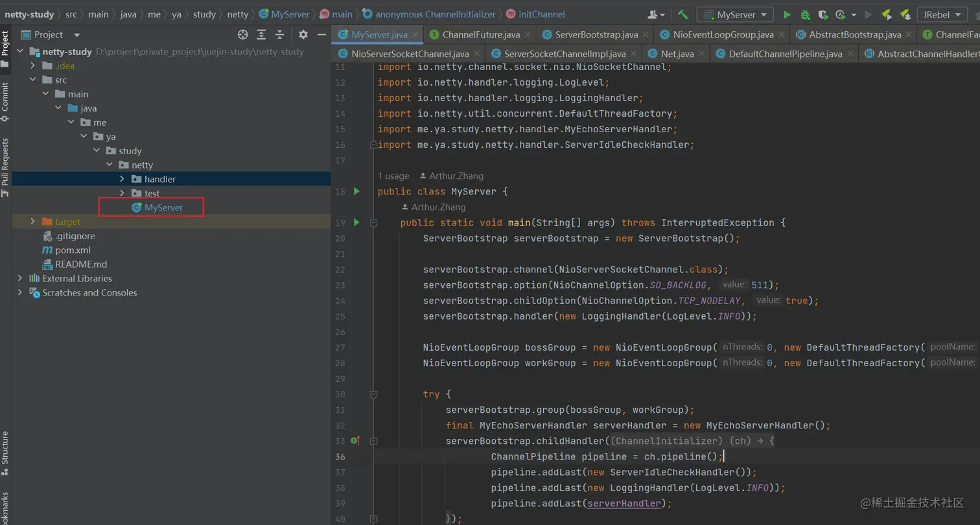
Task: Click the implements gutter marker at line 33
Action: tap(355, 441)
